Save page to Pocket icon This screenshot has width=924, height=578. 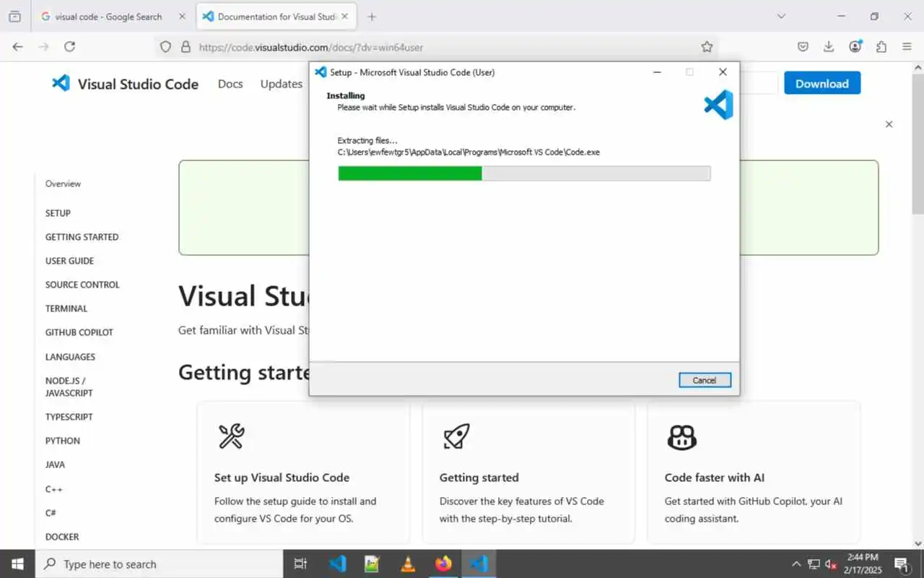pos(803,47)
